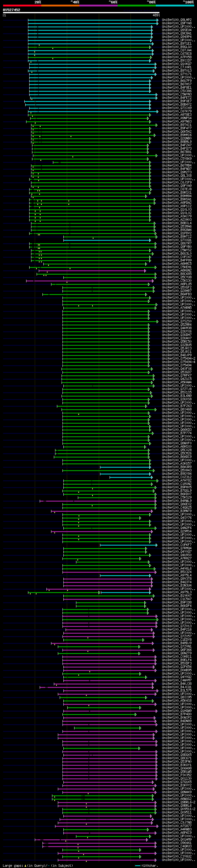
Task: Click the purple alignment bar for UniRef100_C5KS30
Action: pos(90,281)
